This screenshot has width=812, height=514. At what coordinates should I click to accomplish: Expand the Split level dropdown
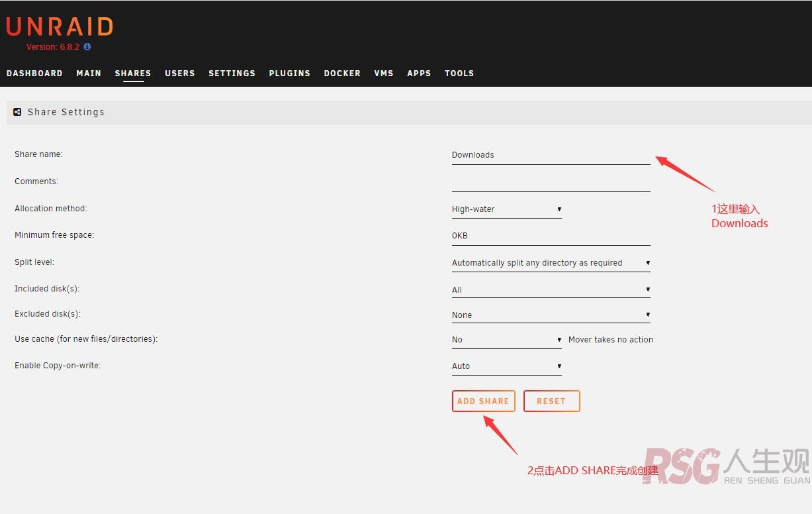point(551,263)
